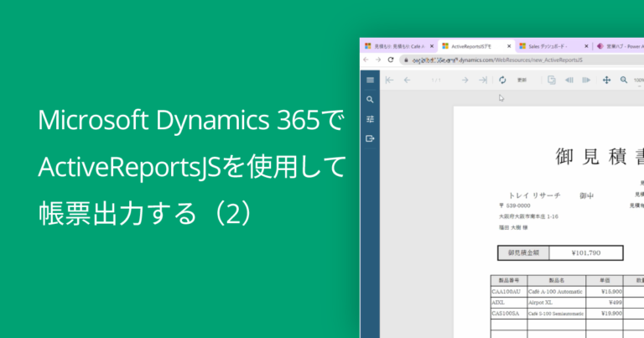This screenshot has width=644, height=338.
Task: Go to previous page of report
Action: (x=407, y=80)
